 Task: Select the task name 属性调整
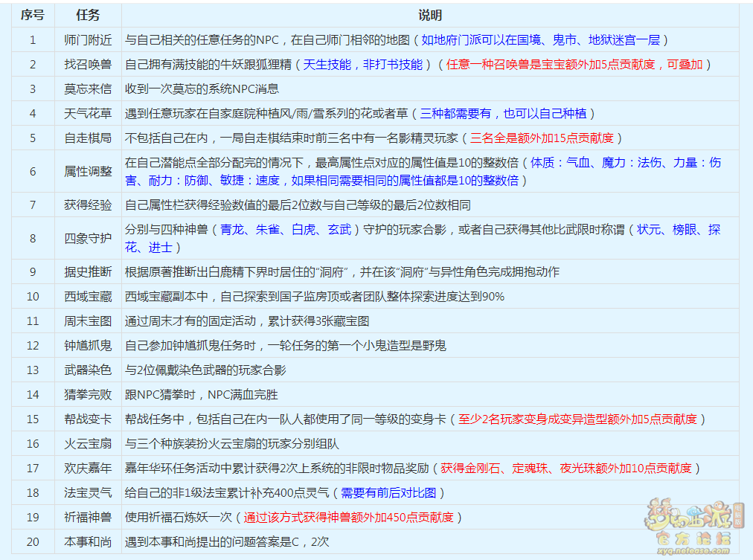pos(88,171)
